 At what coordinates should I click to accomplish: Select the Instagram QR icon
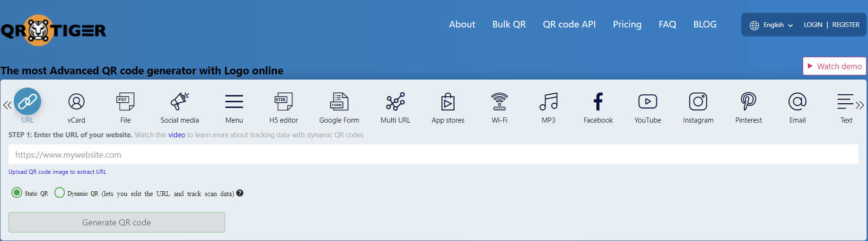coord(698,101)
